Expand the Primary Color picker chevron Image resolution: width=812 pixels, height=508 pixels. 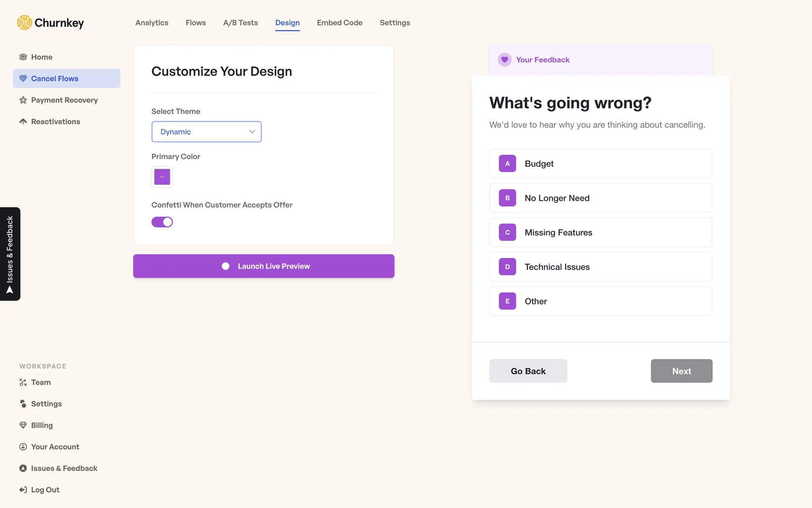pos(162,177)
